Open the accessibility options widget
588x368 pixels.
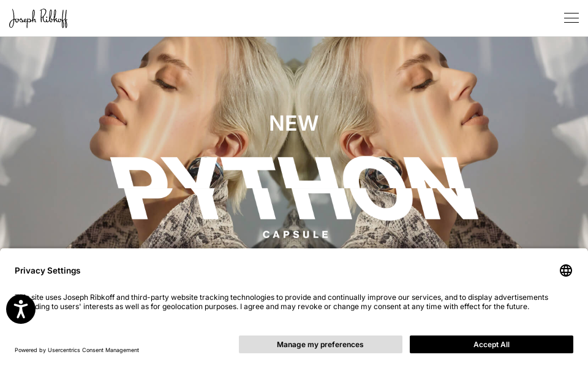pos(21,309)
